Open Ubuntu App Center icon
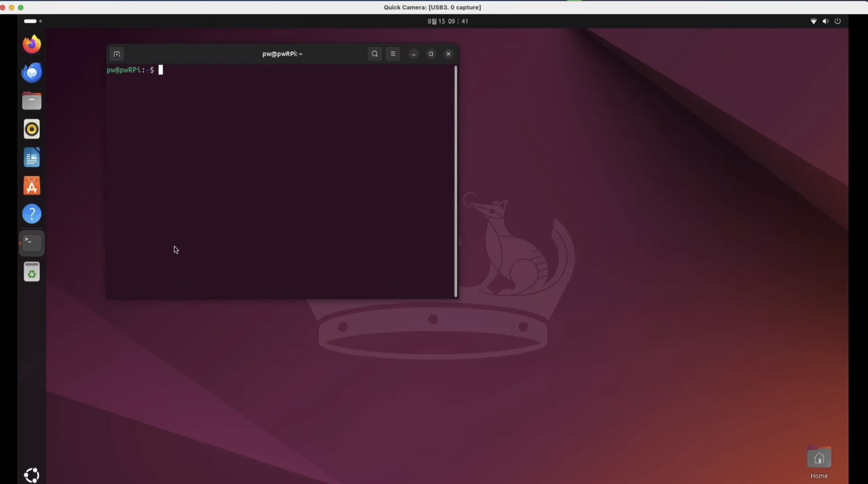Screen dimensions: 868x484 (x=31, y=186)
